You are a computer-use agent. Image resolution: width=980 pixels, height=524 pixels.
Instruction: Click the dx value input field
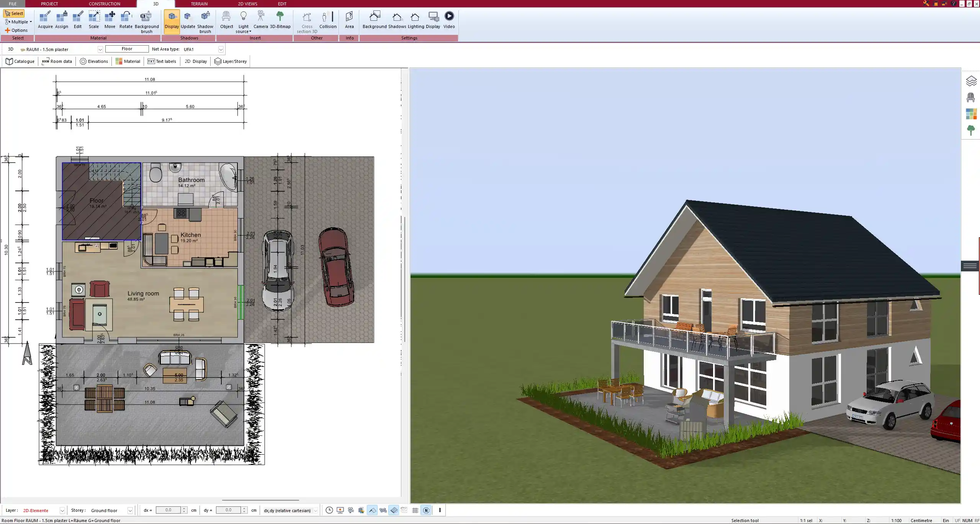(168, 510)
